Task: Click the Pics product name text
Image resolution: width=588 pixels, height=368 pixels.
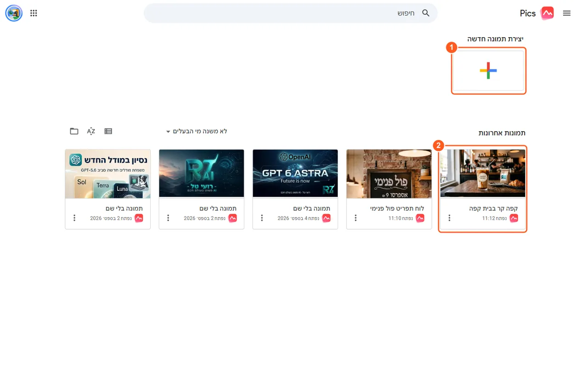Action: [x=528, y=13]
